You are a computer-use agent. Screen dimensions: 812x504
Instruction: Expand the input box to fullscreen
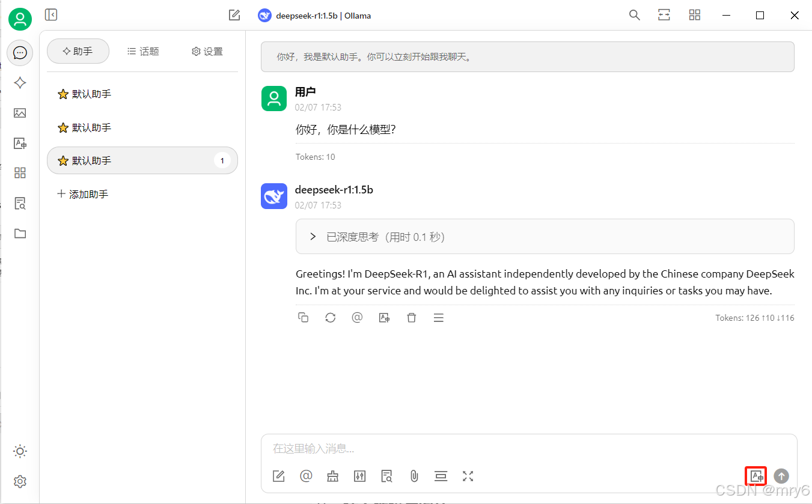(x=468, y=476)
